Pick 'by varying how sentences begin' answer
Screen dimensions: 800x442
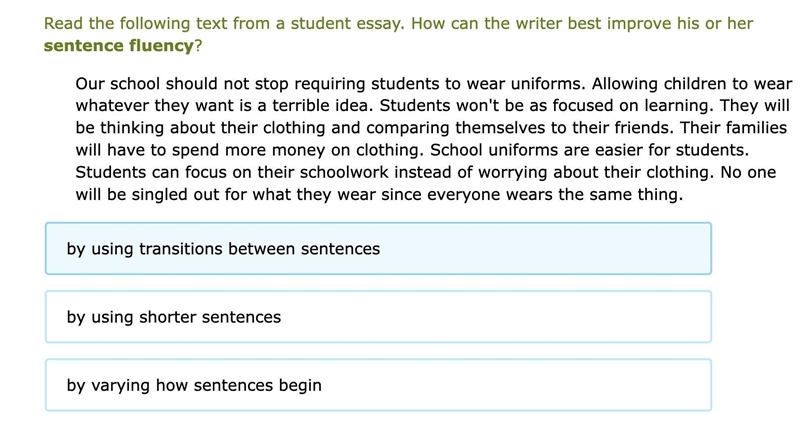click(x=378, y=385)
